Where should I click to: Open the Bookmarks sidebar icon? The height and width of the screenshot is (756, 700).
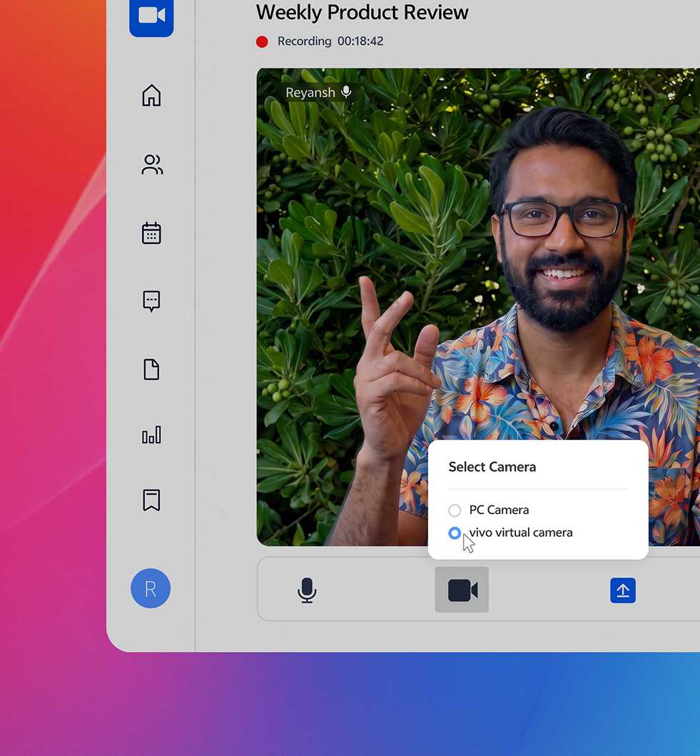coord(151,500)
